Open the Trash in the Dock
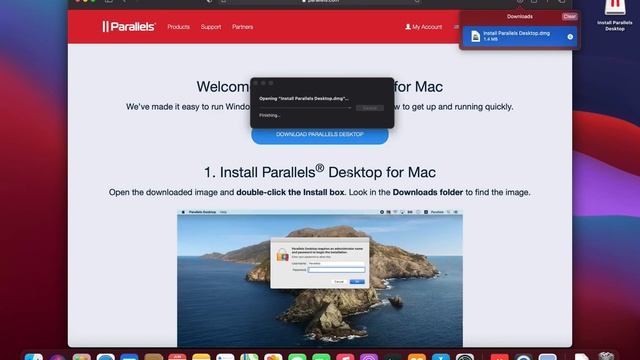This screenshot has width=640, height=360. pos(607,356)
